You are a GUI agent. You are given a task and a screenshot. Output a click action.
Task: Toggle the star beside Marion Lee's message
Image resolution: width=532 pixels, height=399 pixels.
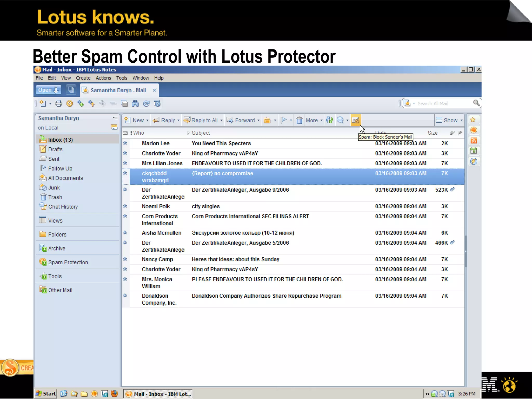tap(125, 143)
